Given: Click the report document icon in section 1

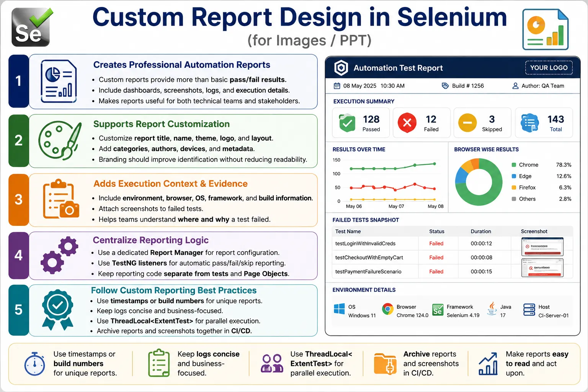Looking at the screenshot, I should click(x=59, y=81).
